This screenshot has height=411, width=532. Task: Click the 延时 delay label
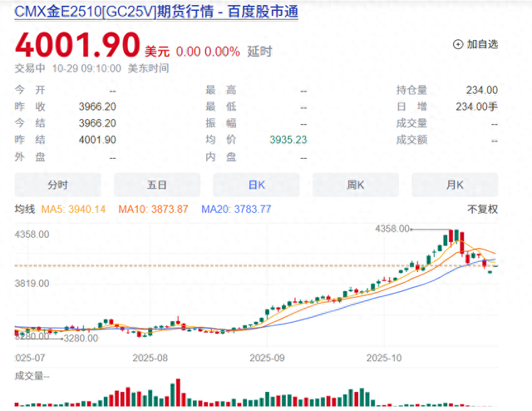click(259, 52)
